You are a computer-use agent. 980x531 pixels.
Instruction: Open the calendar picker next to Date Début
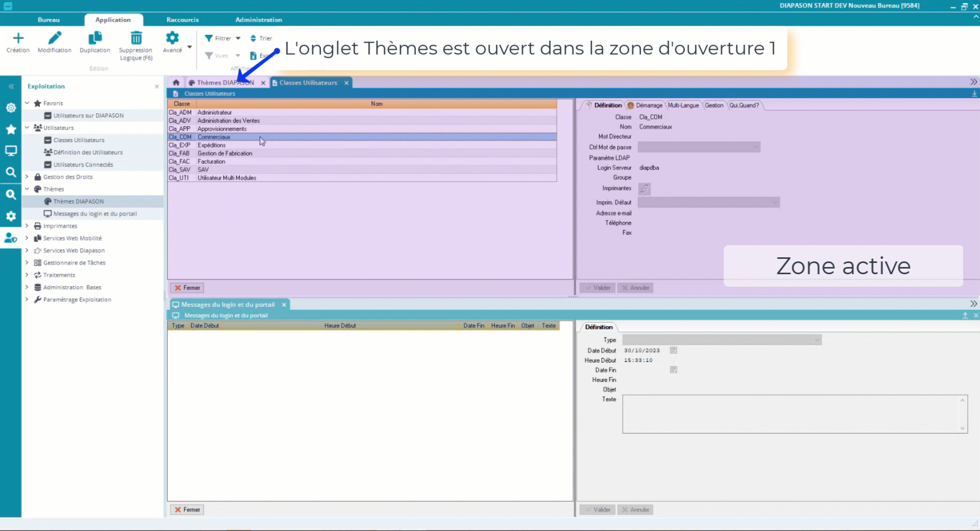[673, 350]
